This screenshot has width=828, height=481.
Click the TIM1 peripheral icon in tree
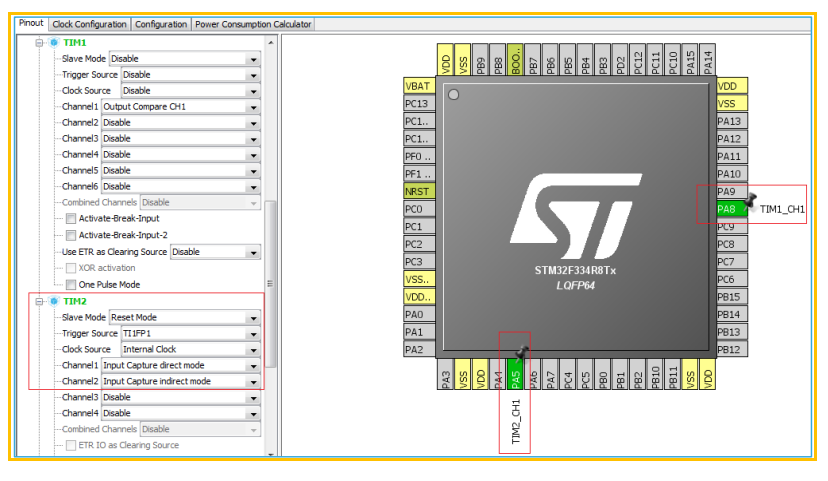pyautogui.click(x=53, y=42)
